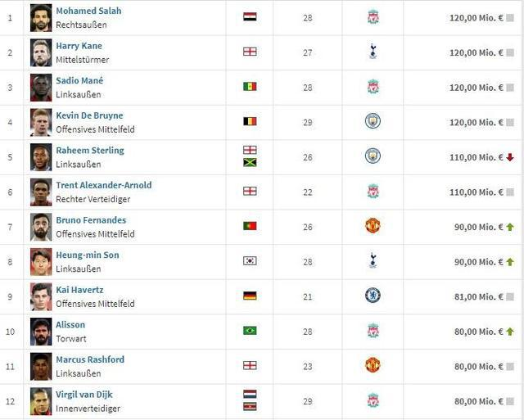
Task: Select the Belgium flag beside Kevin De Bruyne
Action: click(x=250, y=121)
